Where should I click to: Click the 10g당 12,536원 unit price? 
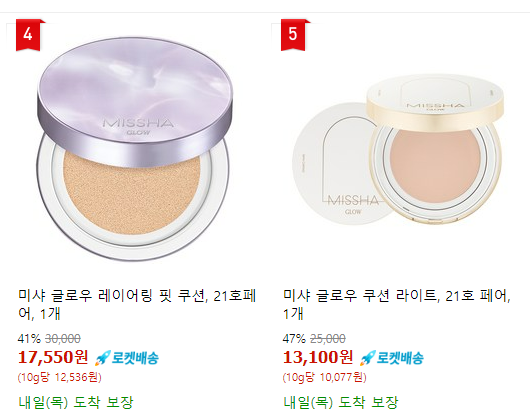click(x=59, y=377)
